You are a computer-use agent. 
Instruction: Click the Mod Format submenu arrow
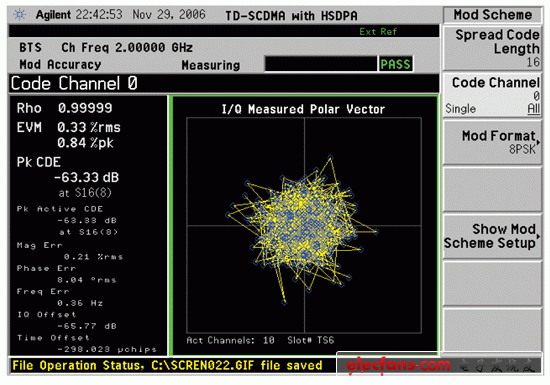tap(538, 142)
